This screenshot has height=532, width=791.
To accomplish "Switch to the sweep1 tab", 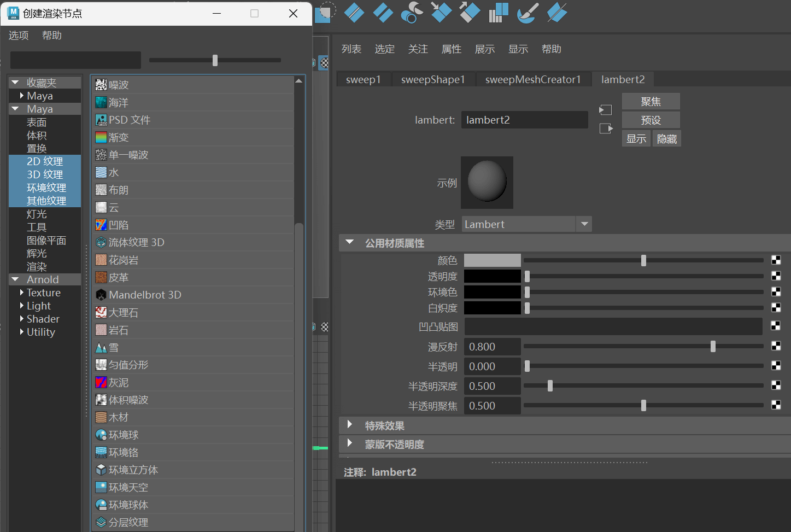I will point(364,79).
